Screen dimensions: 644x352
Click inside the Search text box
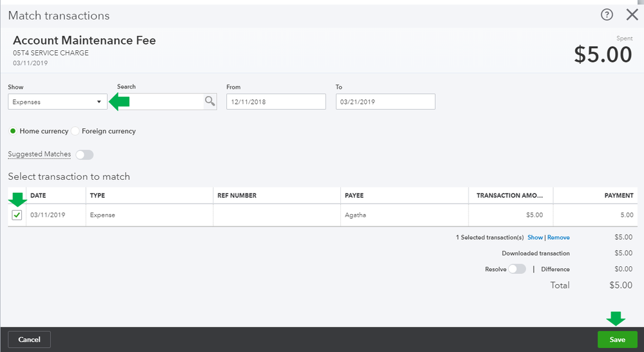tap(164, 102)
